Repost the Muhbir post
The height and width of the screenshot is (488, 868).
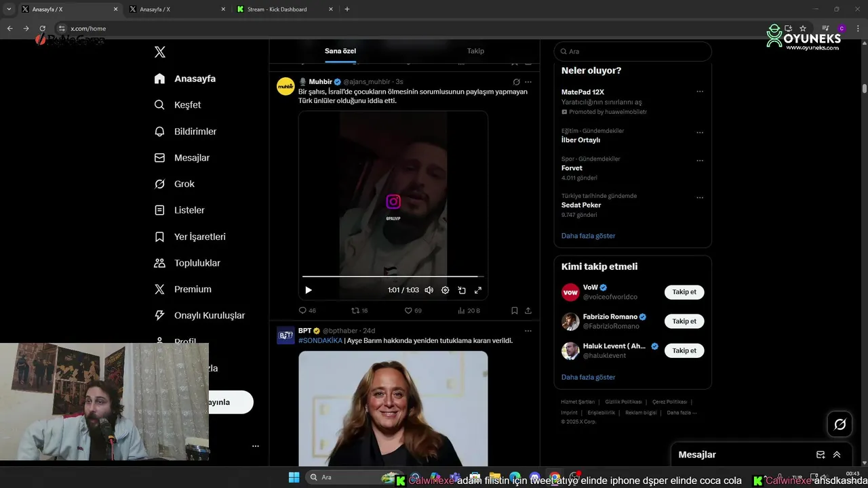point(359,310)
